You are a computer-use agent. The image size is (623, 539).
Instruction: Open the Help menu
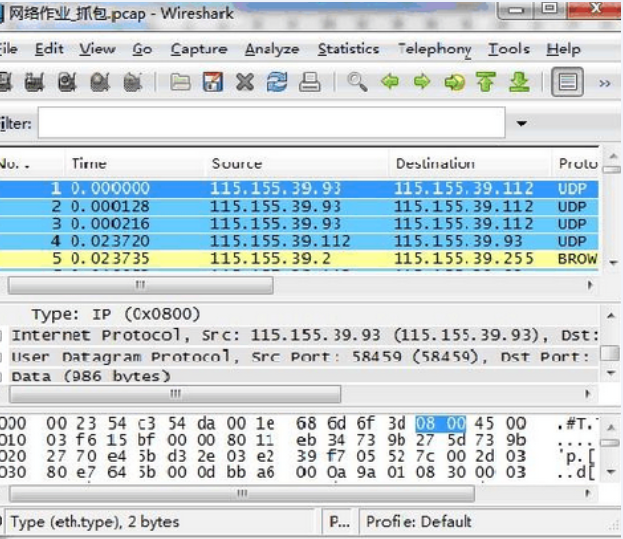pyautogui.click(x=563, y=49)
